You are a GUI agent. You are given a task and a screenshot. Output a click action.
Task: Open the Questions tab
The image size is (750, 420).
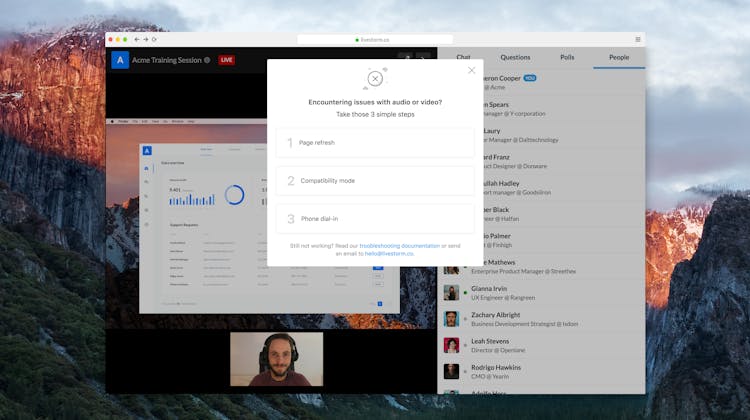pyautogui.click(x=515, y=58)
